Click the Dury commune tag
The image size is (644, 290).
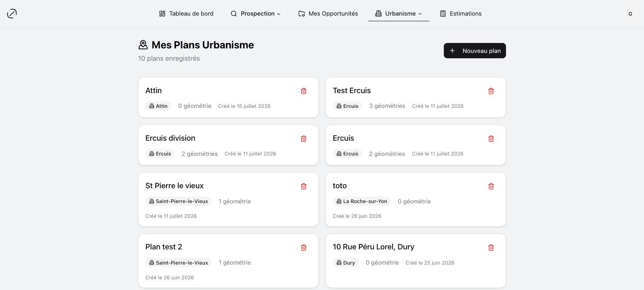click(346, 263)
